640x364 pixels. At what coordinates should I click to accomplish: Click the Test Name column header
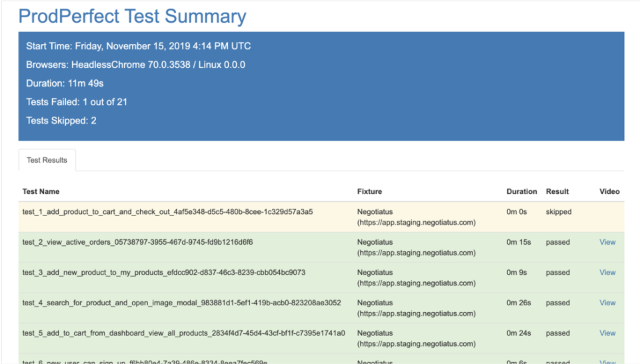point(41,191)
